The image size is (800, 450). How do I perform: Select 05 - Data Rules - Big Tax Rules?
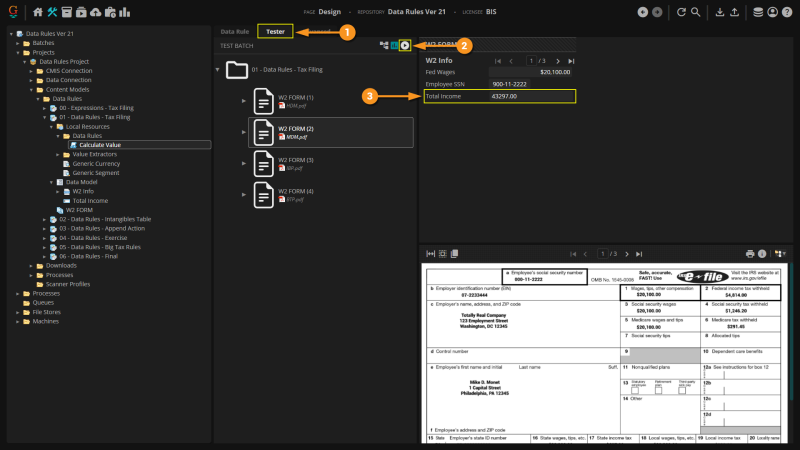[99, 247]
